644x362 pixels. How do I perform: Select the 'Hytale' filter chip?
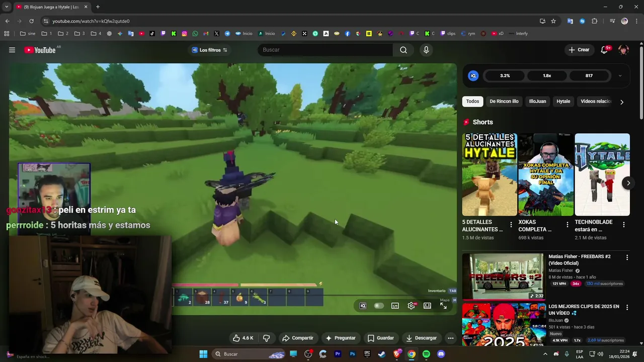563,102
